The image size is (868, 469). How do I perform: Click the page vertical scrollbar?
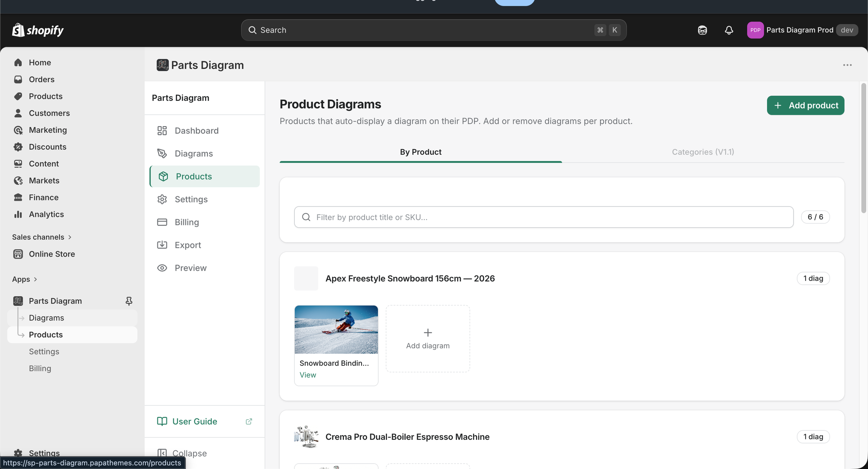(x=864, y=148)
